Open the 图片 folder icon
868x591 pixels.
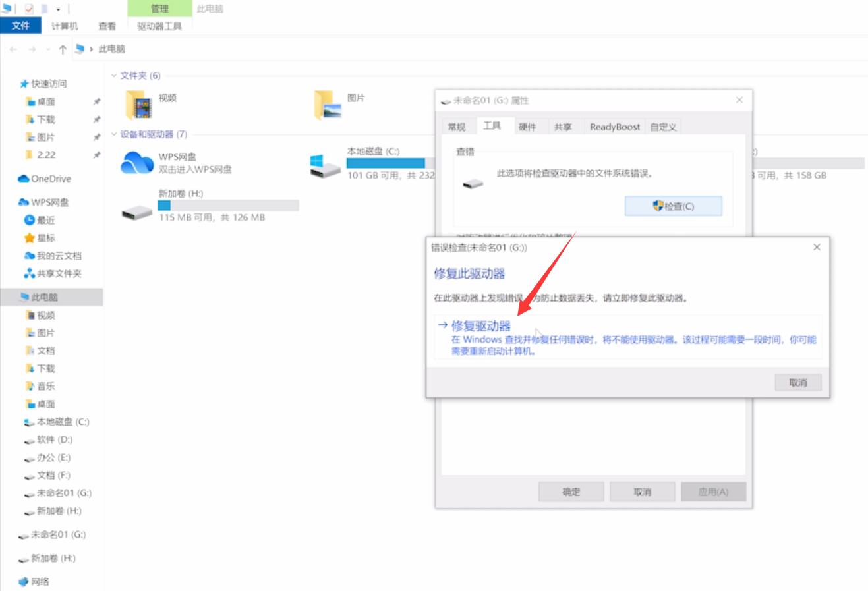coord(326,104)
